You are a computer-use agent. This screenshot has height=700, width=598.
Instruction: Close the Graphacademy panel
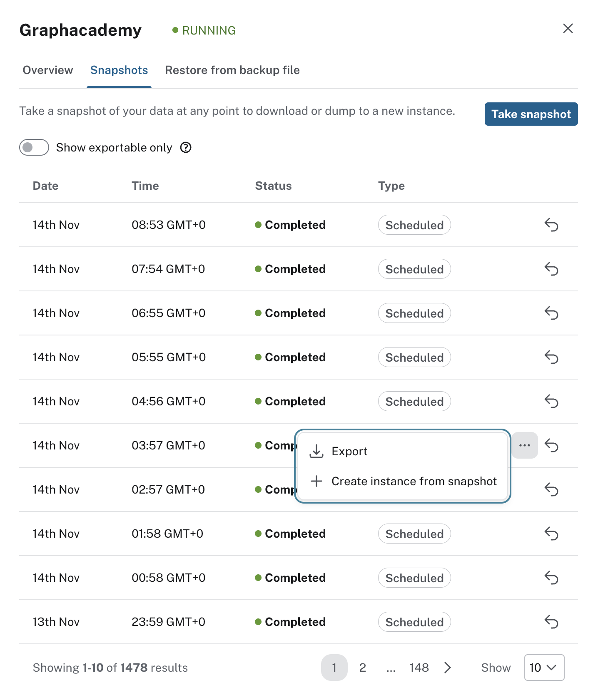568,29
